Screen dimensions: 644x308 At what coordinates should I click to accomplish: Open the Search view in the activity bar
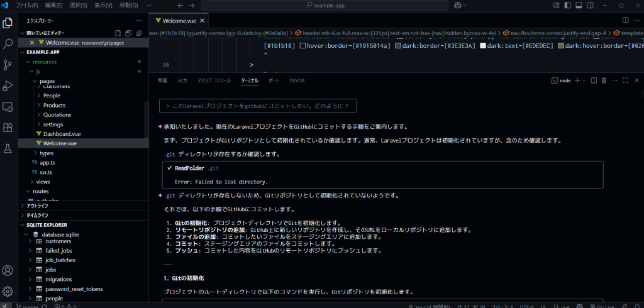pyautogui.click(x=8, y=44)
